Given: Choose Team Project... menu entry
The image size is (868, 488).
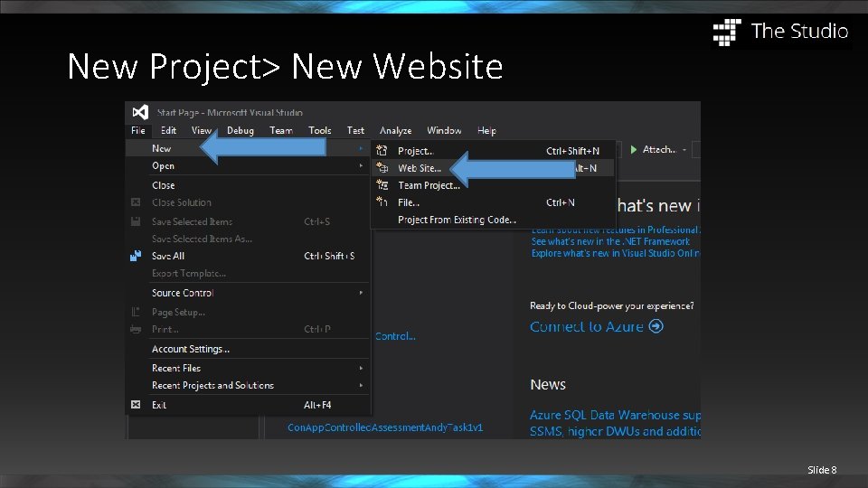Looking at the screenshot, I should pos(493,184).
